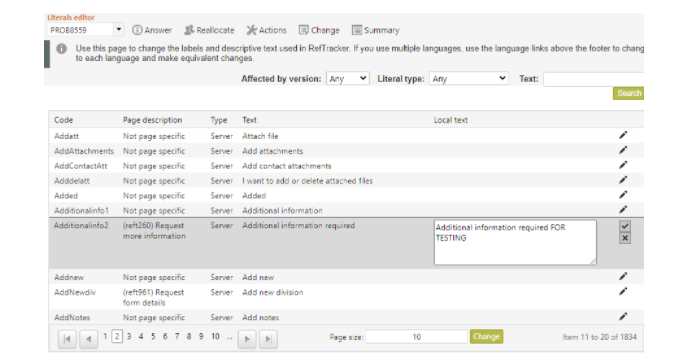Viewport: 688px width, 362px height.
Task: Go to page 5
Action: [153, 336]
